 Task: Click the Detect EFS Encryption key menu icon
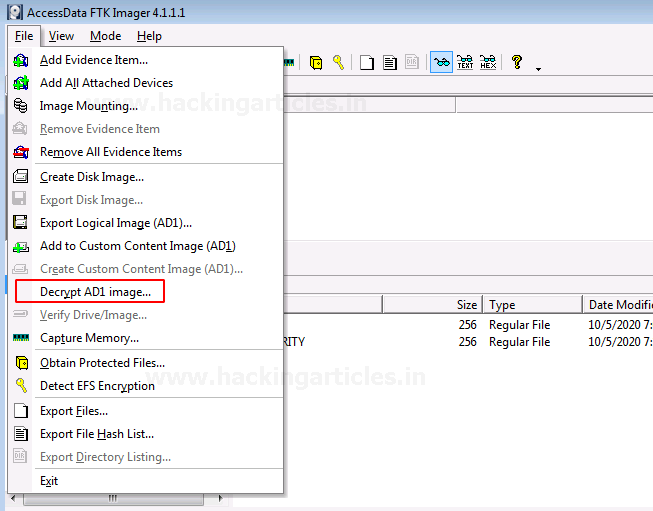coord(21,385)
